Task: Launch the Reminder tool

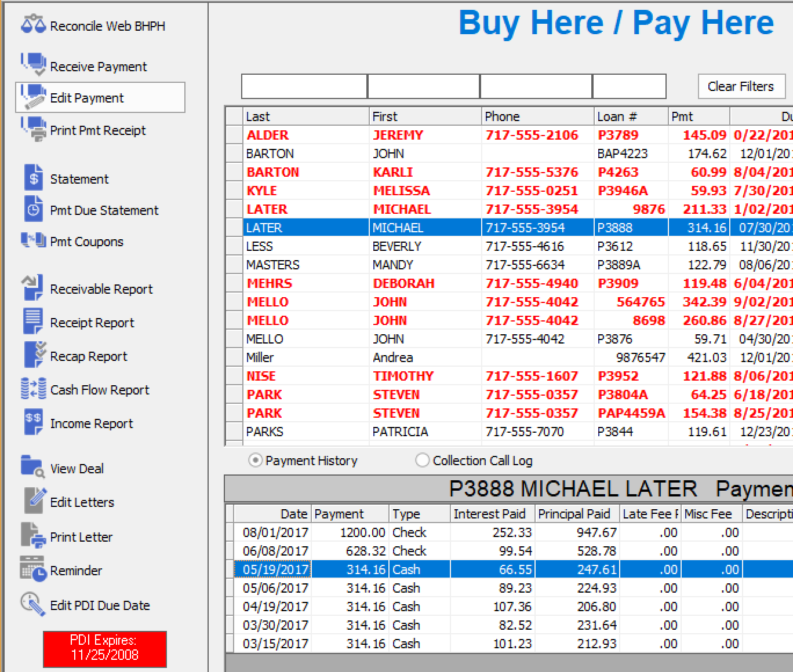Action: pyautogui.click(x=75, y=571)
